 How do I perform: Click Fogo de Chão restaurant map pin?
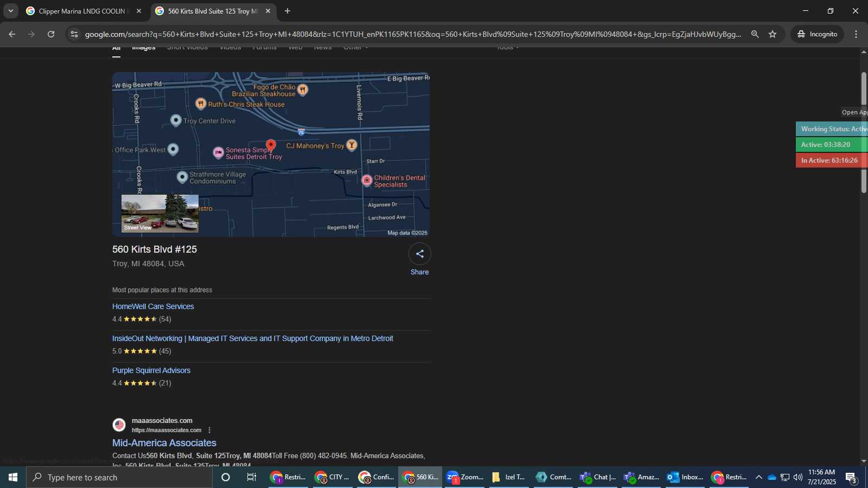click(303, 89)
